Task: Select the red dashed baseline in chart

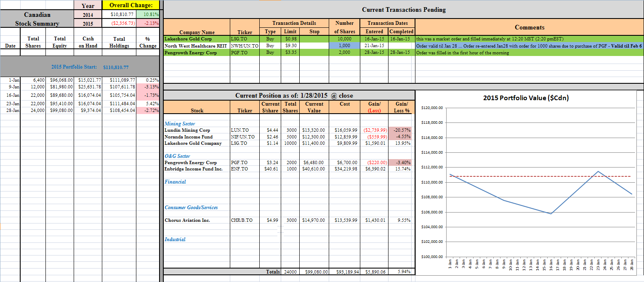Action: click(540, 176)
